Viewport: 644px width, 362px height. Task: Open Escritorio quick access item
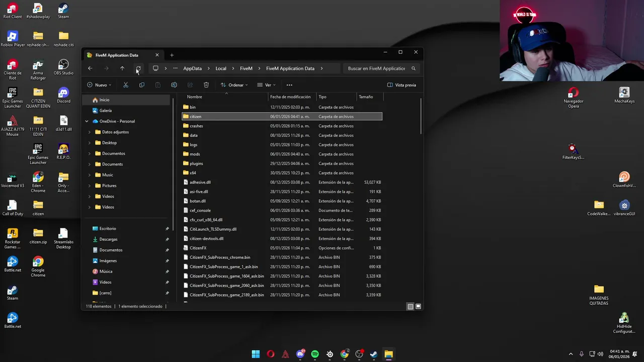(x=127, y=229)
